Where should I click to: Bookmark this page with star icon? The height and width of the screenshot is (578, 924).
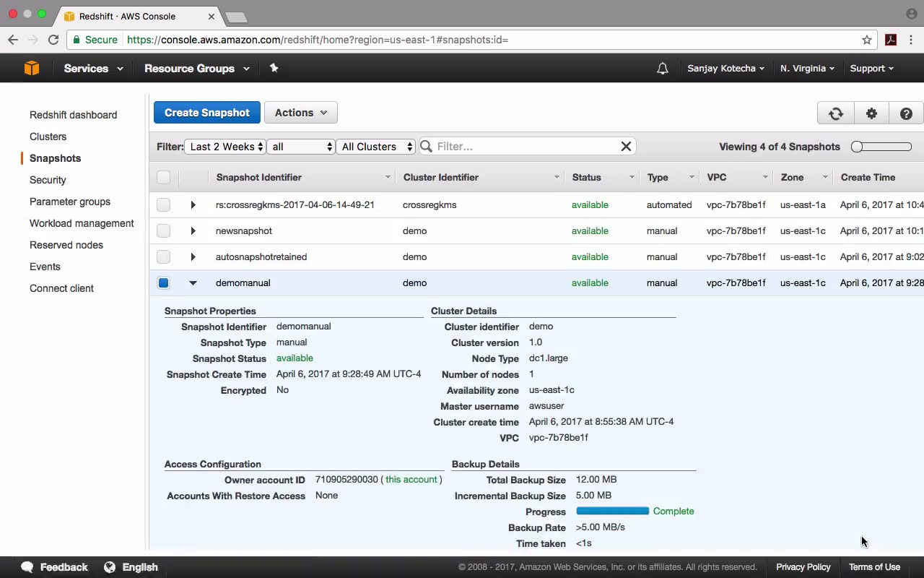click(867, 40)
